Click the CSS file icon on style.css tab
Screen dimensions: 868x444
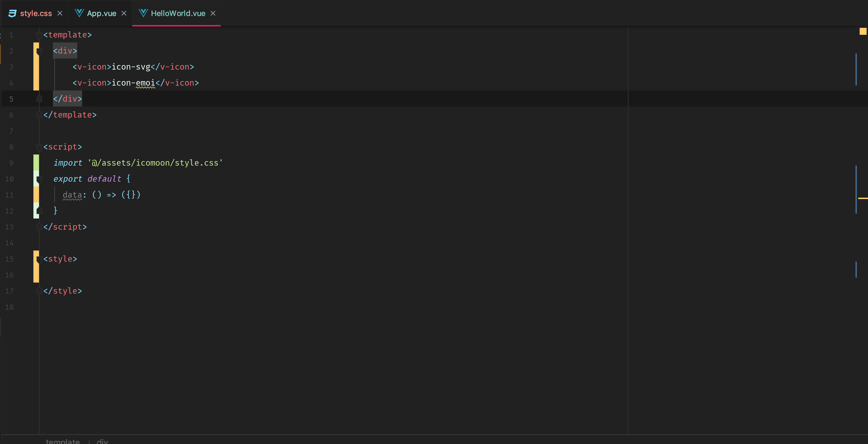[13, 13]
